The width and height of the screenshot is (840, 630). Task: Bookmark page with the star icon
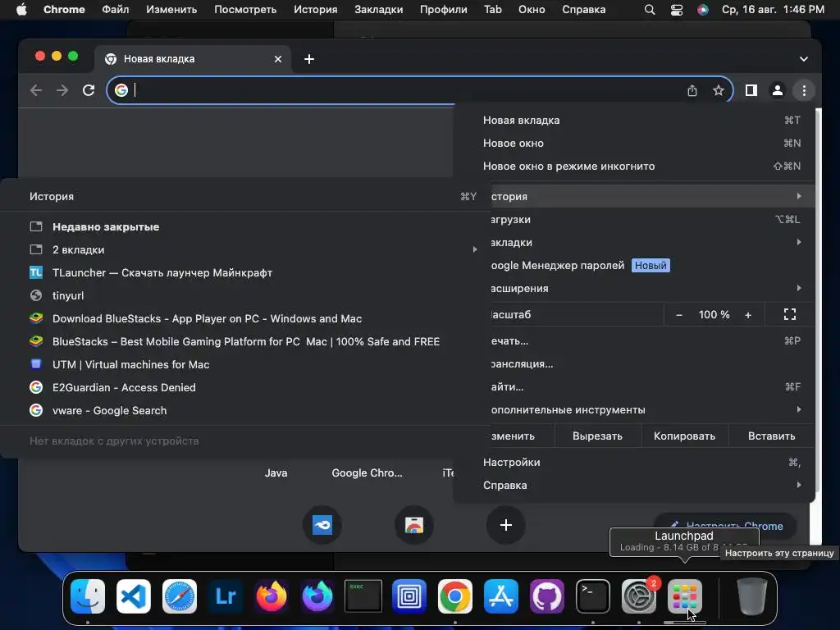pos(719,90)
